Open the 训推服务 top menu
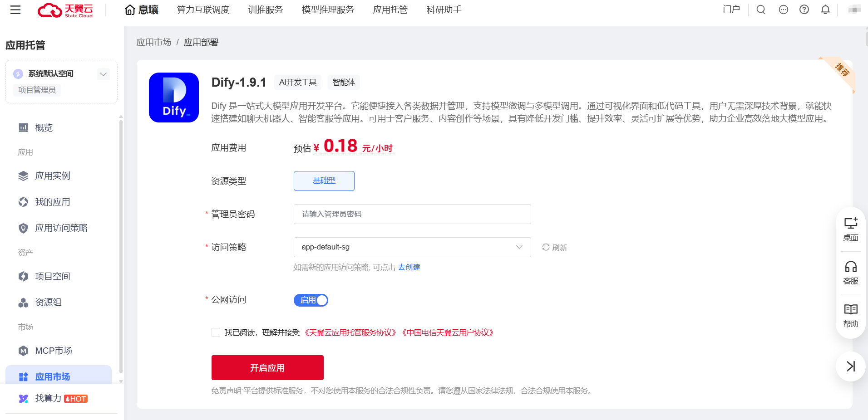 click(x=266, y=10)
